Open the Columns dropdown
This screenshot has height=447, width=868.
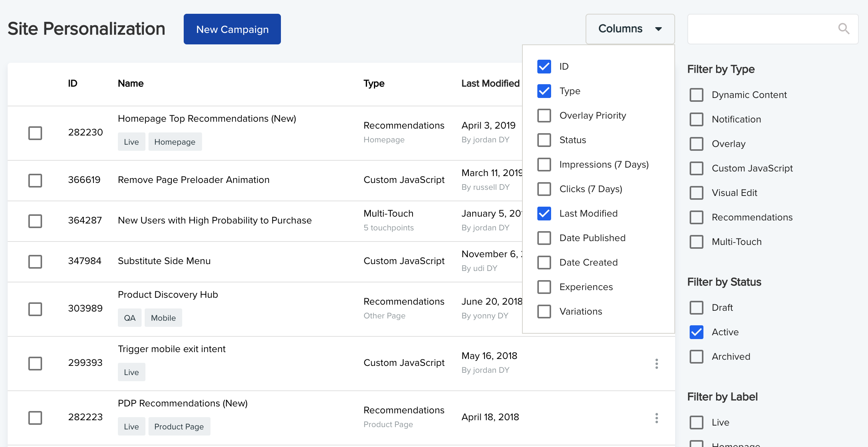click(x=630, y=29)
